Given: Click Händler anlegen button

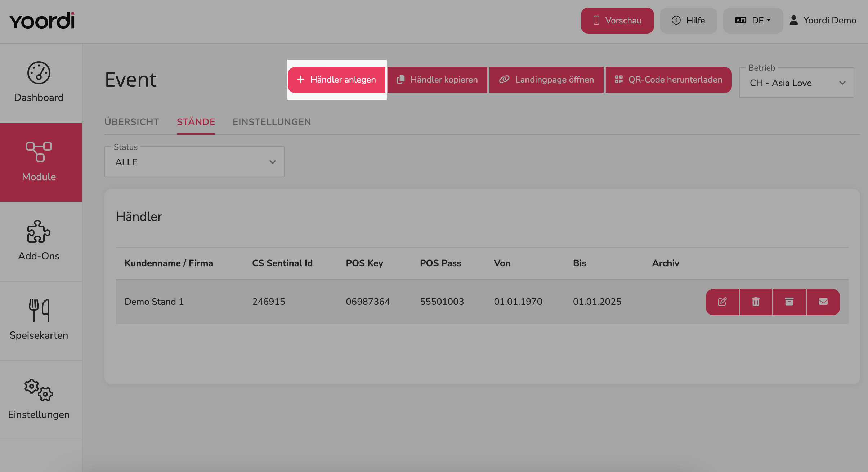Looking at the screenshot, I should click(336, 80).
